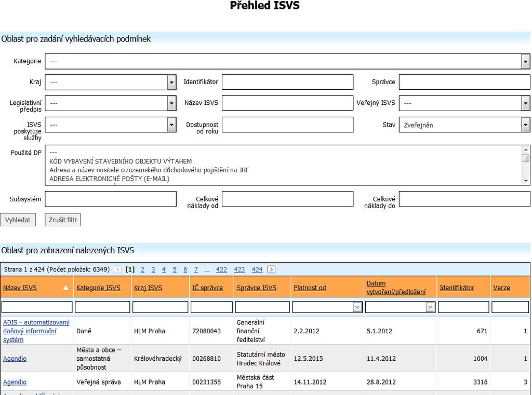Sort by Datum vytvoření/předložení column
Image resolution: width=532 pixels, height=395 pixels.
coord(396,288)
